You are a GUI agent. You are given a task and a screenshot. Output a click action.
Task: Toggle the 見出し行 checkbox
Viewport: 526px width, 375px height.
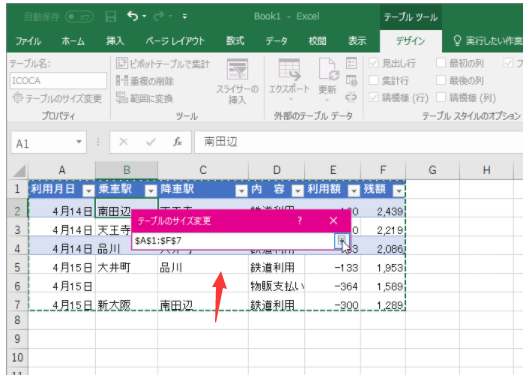coord(373,63)
